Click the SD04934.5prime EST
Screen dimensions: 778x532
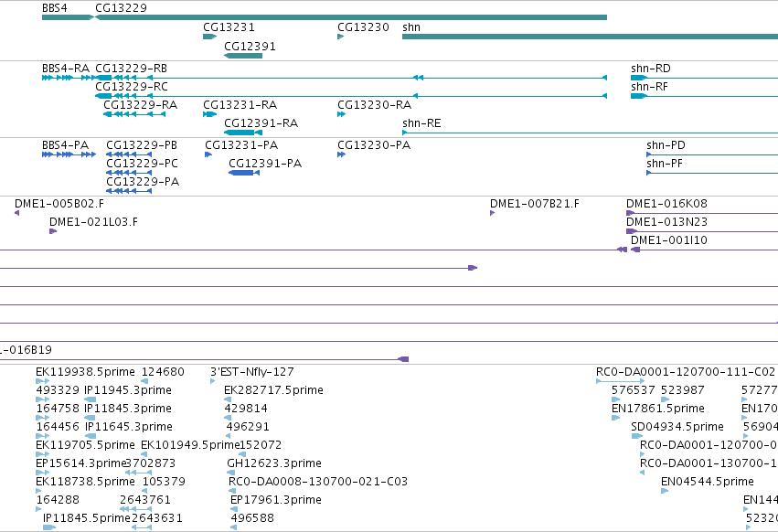point(636,436)
